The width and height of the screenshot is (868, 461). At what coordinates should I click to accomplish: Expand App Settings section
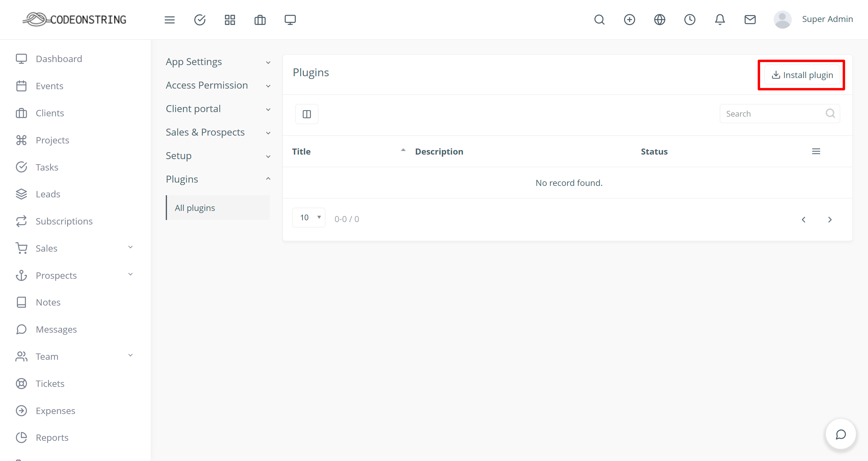218,62
